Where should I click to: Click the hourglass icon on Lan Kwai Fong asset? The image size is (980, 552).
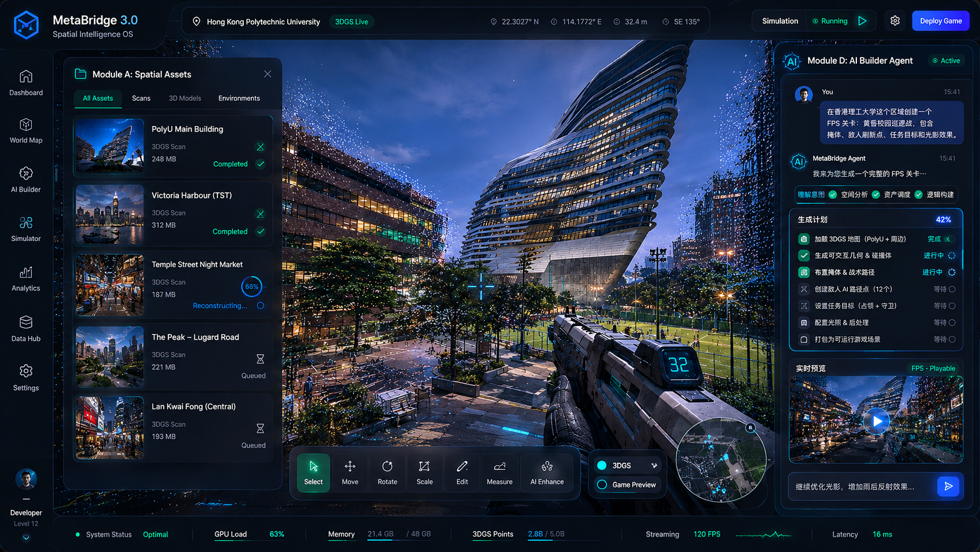click(x=260, y=428)
